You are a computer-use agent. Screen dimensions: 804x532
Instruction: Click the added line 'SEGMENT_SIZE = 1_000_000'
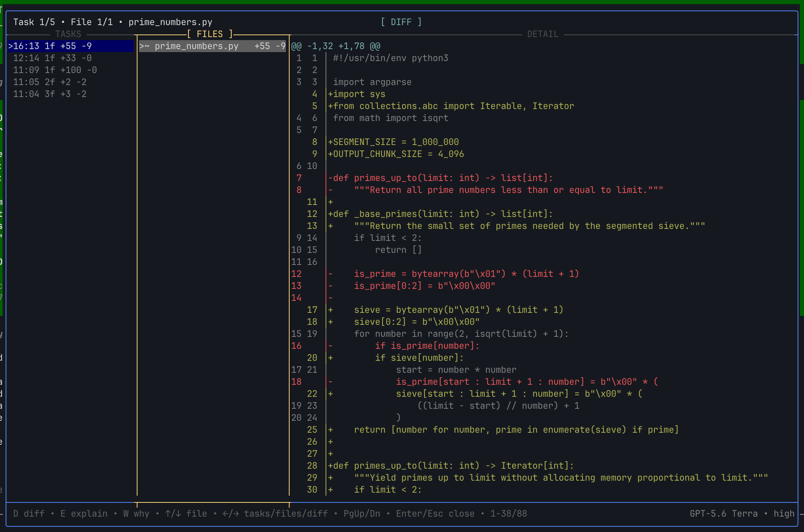(393, 142)
